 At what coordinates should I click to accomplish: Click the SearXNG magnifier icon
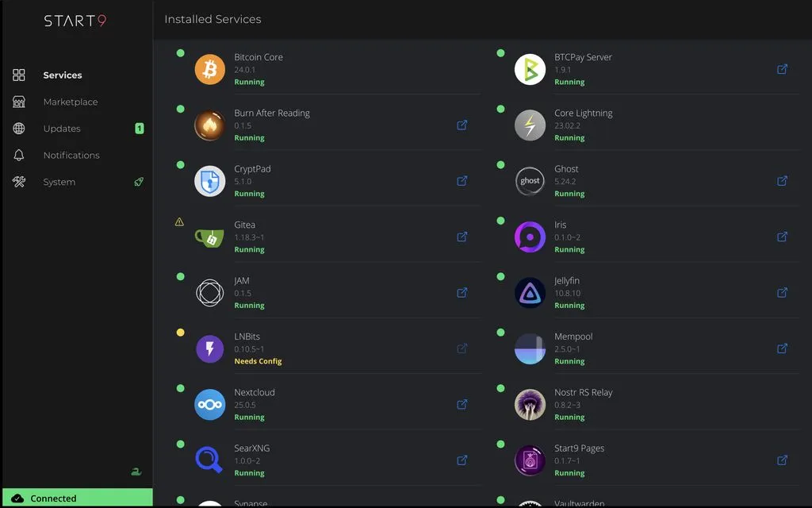[x=210, y=460]
